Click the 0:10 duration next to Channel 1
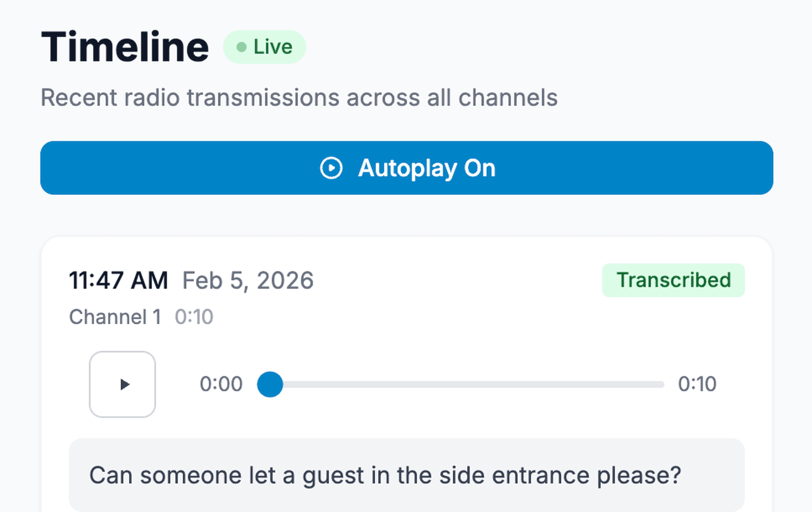Screen dimensions: 812x512 tap(195, 317)
